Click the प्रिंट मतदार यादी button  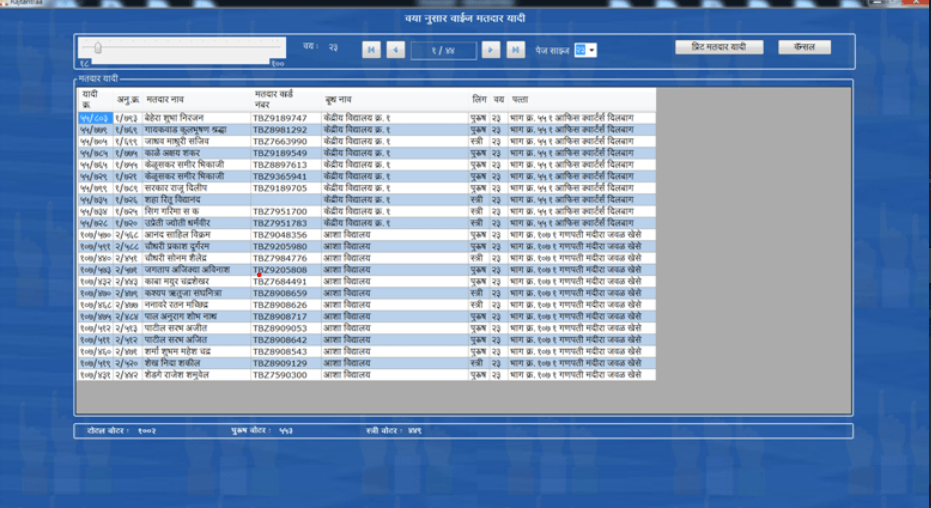[x=719, y=47]
